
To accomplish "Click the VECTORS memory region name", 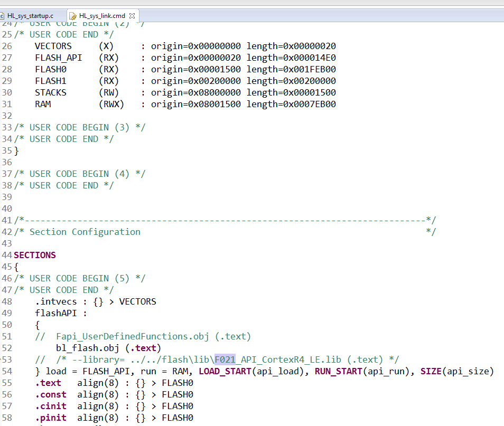I will (53, 46).
